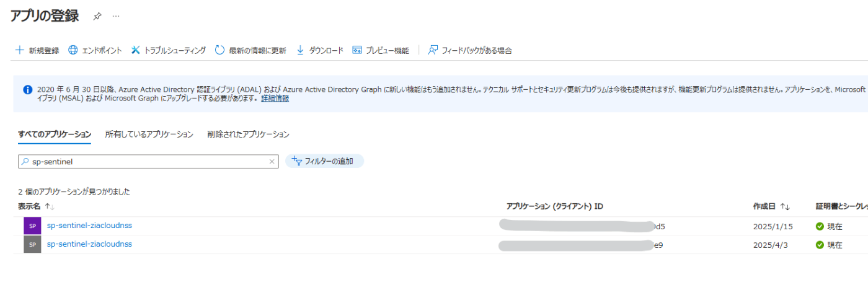
Task: Click the info icon in the banner
Action: (x=27, y=89)
